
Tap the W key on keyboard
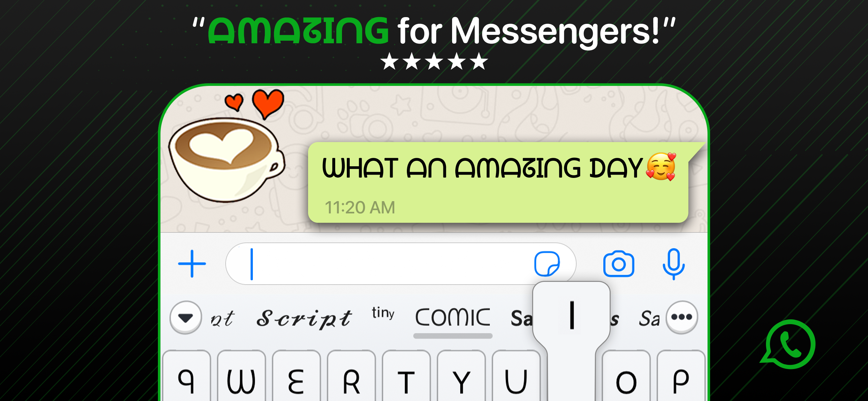(241, 376)
